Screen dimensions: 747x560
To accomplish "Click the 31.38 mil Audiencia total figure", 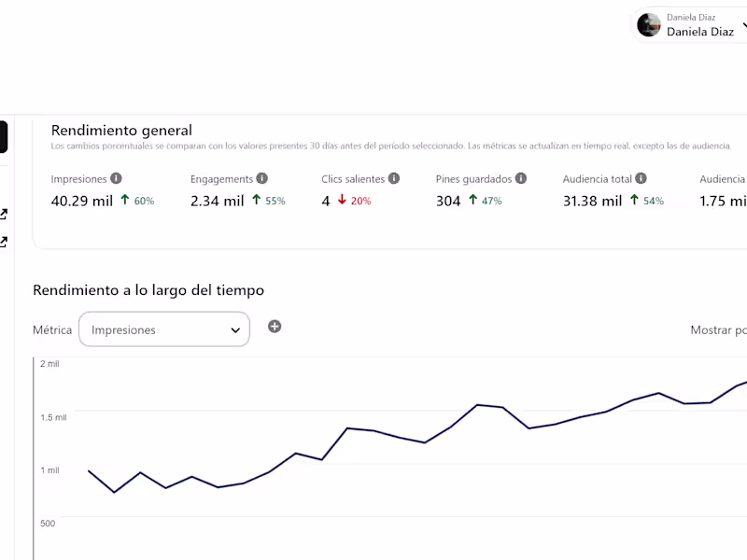I will click(592, 201).
